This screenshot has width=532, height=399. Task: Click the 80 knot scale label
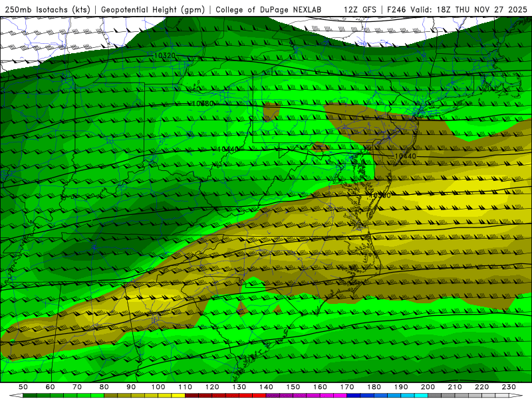point(104,387)
